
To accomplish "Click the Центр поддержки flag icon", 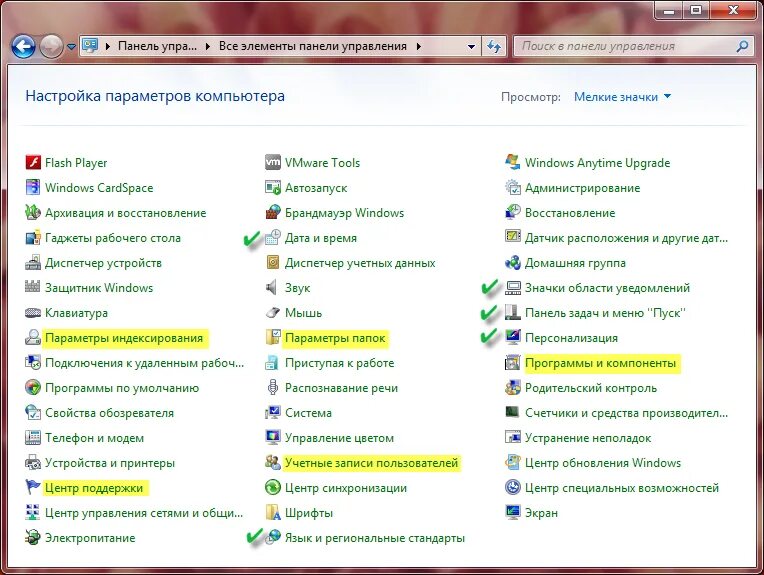I will click(x=33, y=487).
